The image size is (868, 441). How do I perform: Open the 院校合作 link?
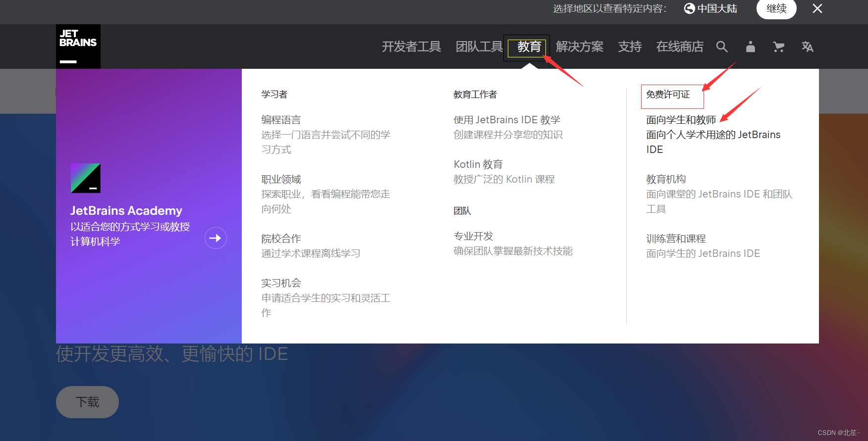coord(281,239)
